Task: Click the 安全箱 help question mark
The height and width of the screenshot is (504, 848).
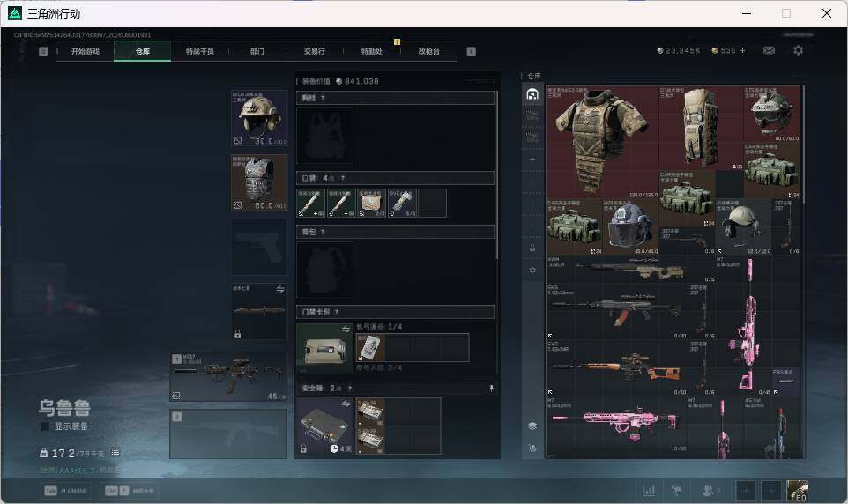Action: point(350,389)
